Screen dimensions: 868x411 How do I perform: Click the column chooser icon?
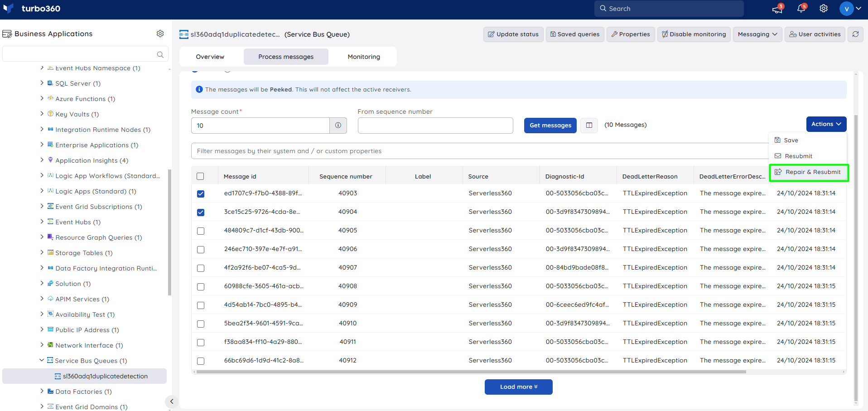pos(589,125)
